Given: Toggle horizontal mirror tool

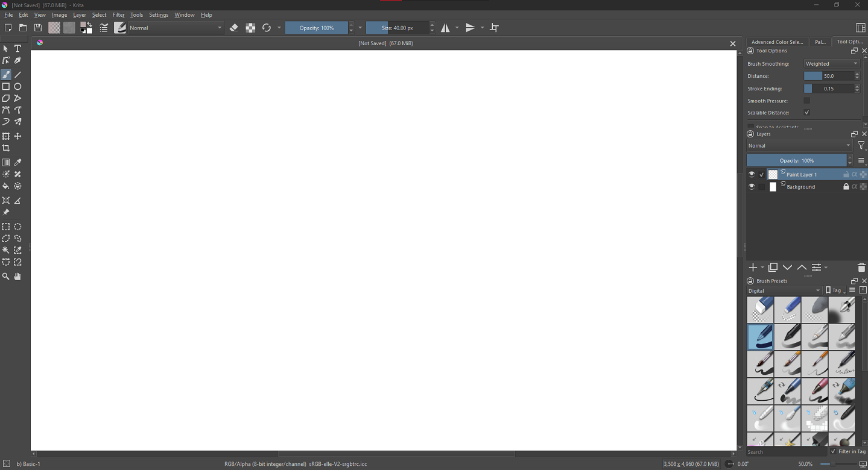Looking at the screenshot, I should pos(445,28).
